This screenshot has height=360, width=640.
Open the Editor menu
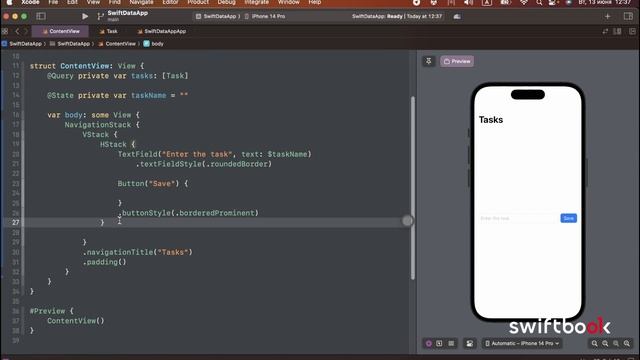pos(170,2)
